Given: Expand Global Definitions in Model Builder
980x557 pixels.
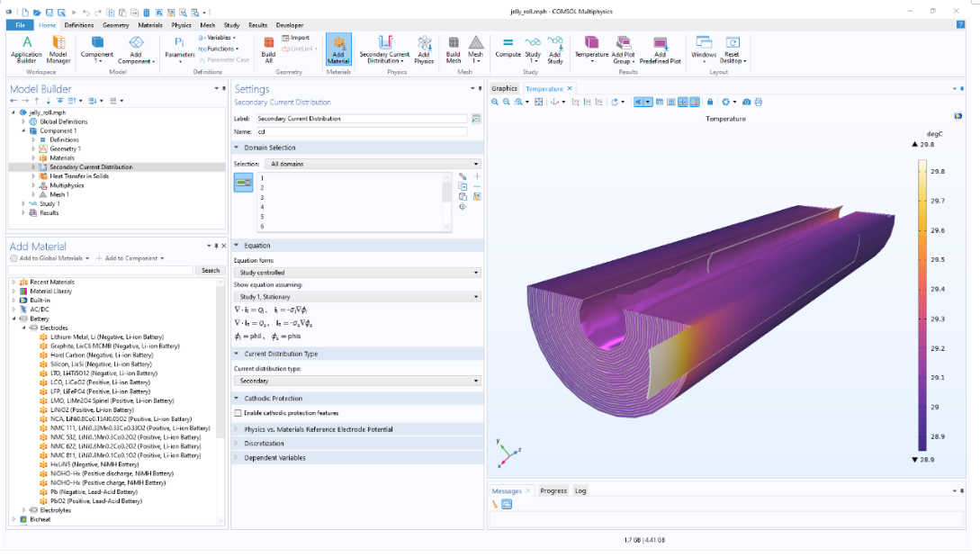Looking at the screenshot, I should click(23, 121).
